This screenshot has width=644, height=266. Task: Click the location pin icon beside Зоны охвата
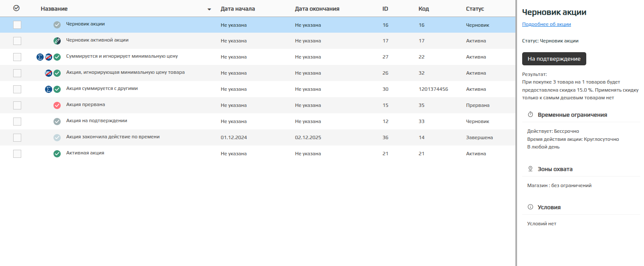530,169
